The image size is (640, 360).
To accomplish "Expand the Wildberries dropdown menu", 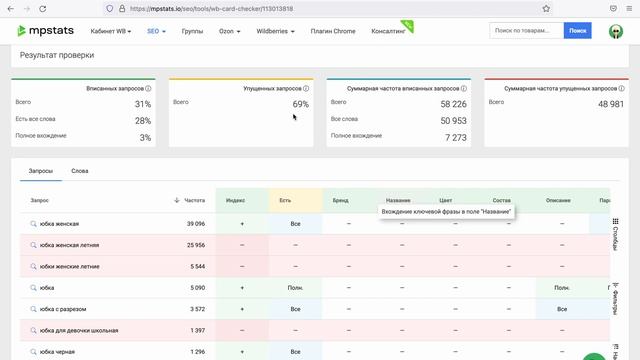I will click(x=276, y=31).
